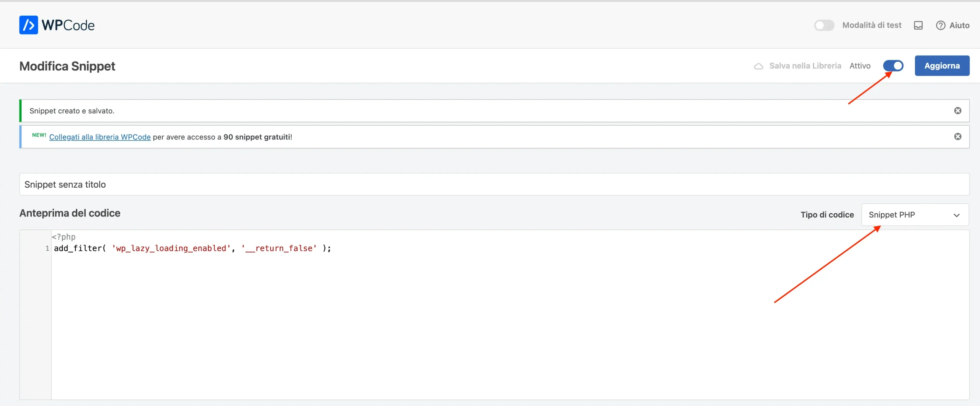Dismiss the 90 snippet gratuiti promo notice

[x=958, y=136]
